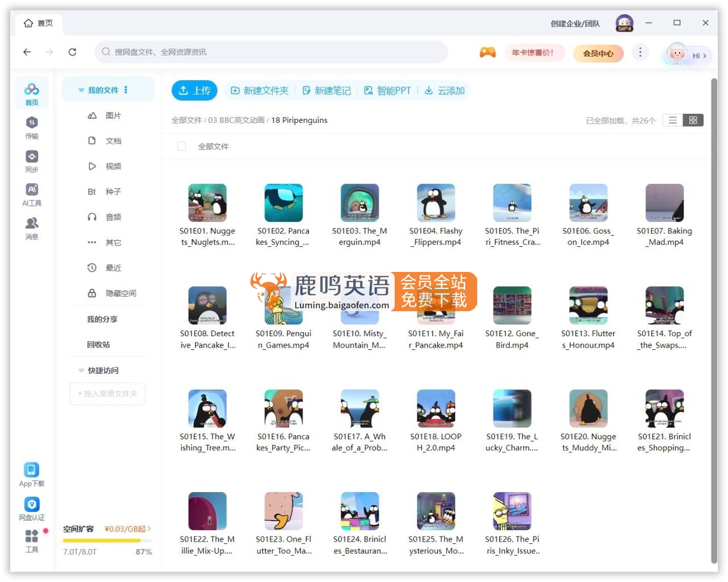This screenshot has height=582, width=728.
Task: Open the AI工具 section
Action: [31, 193]
